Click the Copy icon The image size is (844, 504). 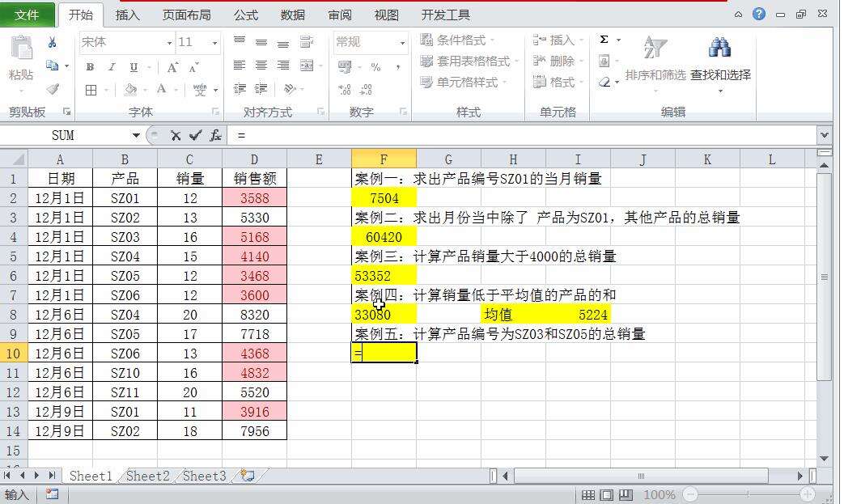tap(53, 66)
